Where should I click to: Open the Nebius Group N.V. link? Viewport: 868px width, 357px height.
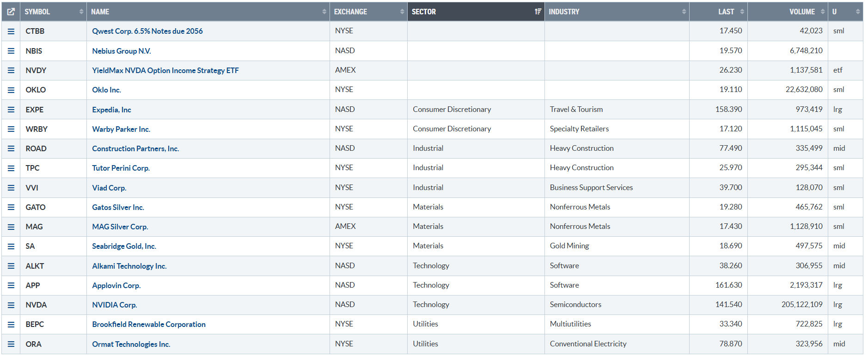click(122, 51)
